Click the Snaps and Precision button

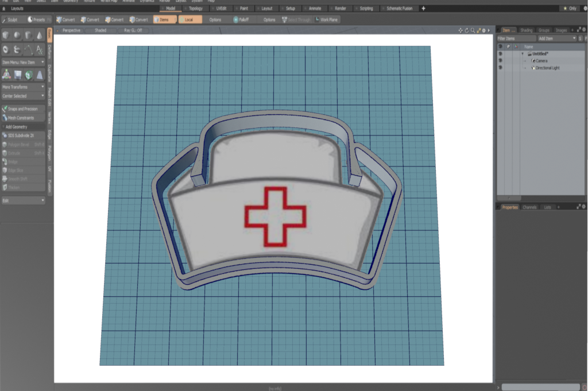click(23, 109)
